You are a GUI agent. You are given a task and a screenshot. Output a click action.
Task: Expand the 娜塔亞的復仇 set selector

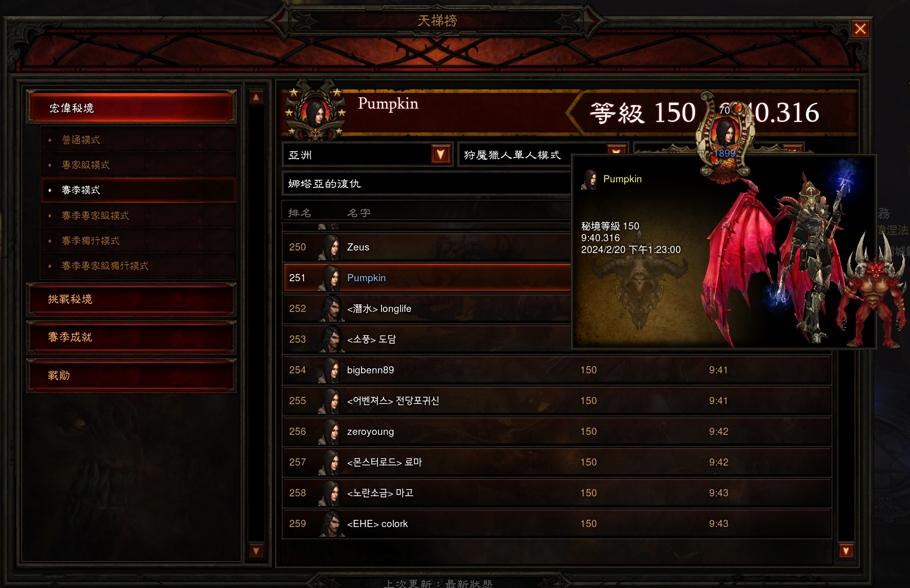(426, 183)
